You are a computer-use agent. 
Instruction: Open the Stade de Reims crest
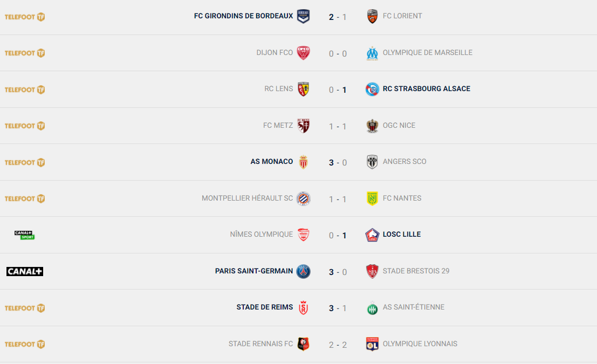(x=303, y=308)
